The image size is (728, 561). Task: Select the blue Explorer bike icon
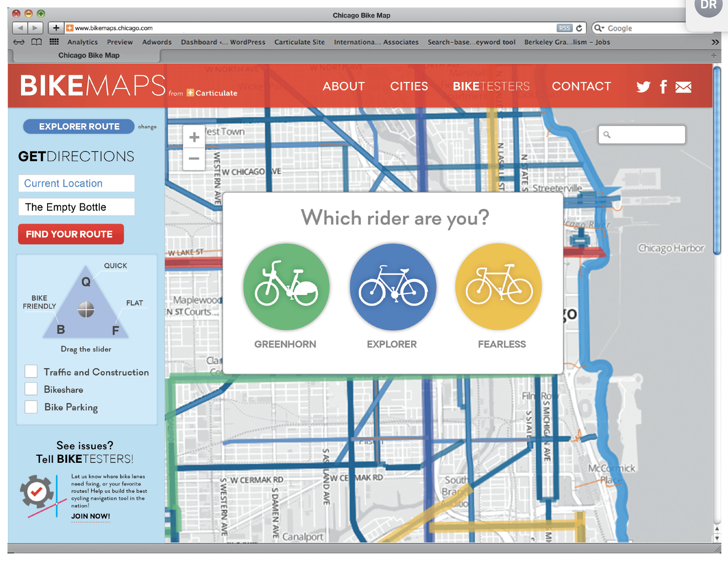pos(393,287)
